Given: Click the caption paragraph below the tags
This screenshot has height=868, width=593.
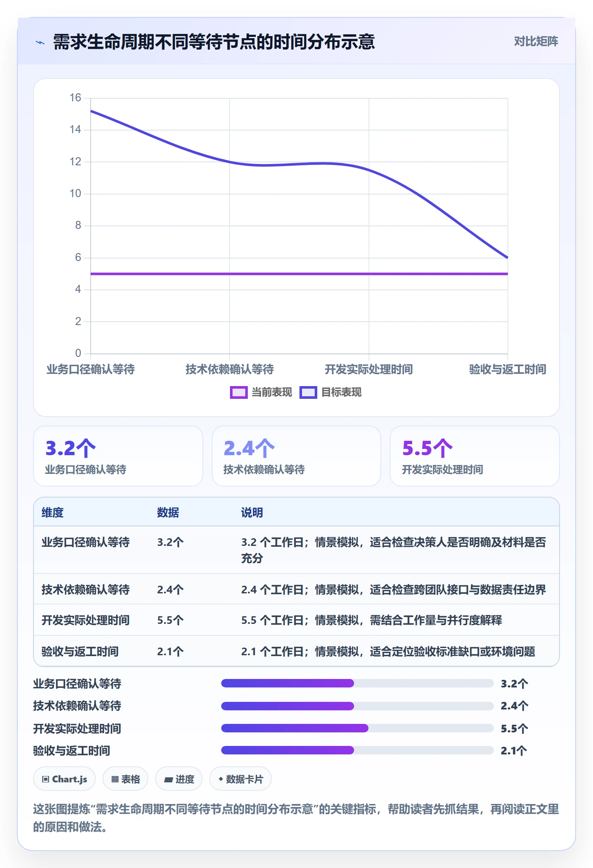Looking at the screenshot, I should tap(296, 818).
